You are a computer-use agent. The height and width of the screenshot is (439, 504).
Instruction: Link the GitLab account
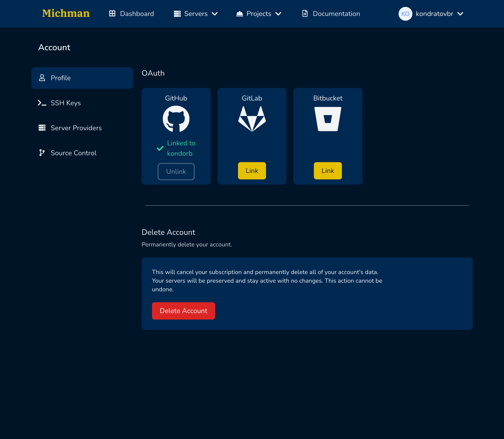click(252, 171)
